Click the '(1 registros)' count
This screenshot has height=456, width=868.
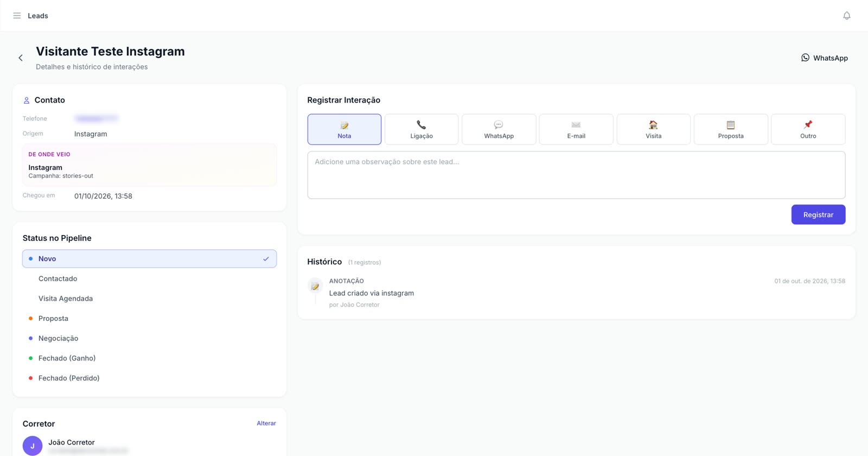(x=365, y=262)
